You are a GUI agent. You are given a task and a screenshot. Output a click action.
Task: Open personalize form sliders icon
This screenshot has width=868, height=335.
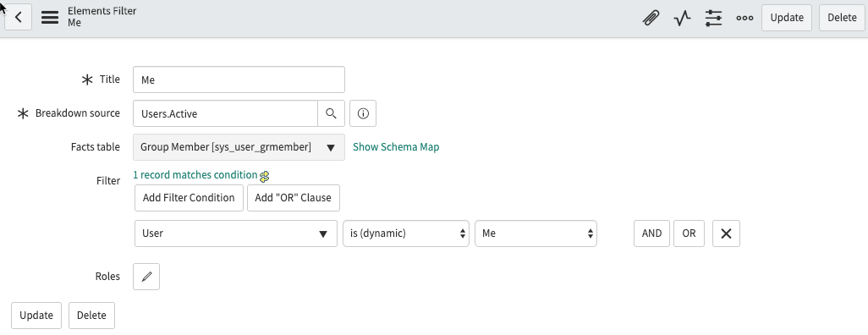point(713,18)
